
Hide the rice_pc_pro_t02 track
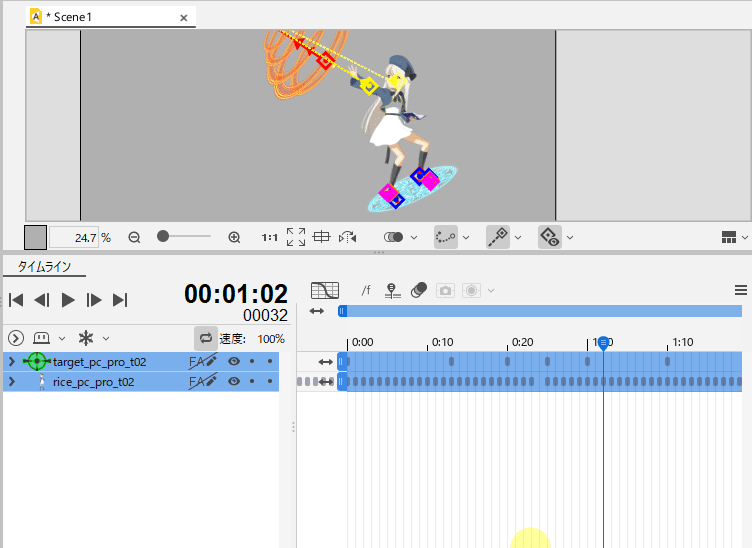click(x=234, y=382)
